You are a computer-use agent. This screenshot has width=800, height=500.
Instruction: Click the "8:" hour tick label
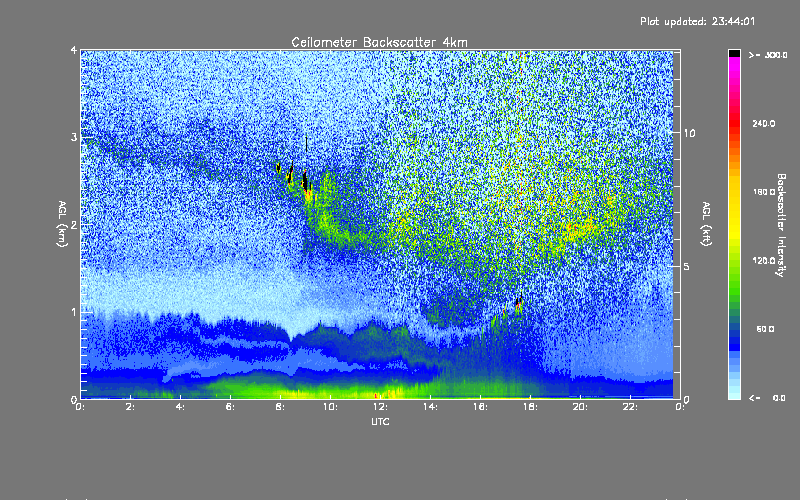tap(281, 407)
